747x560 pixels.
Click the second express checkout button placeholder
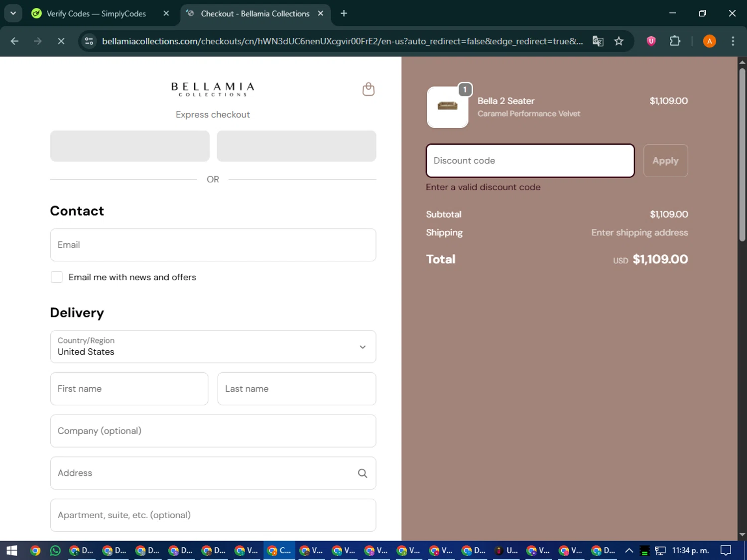[296, 146]
